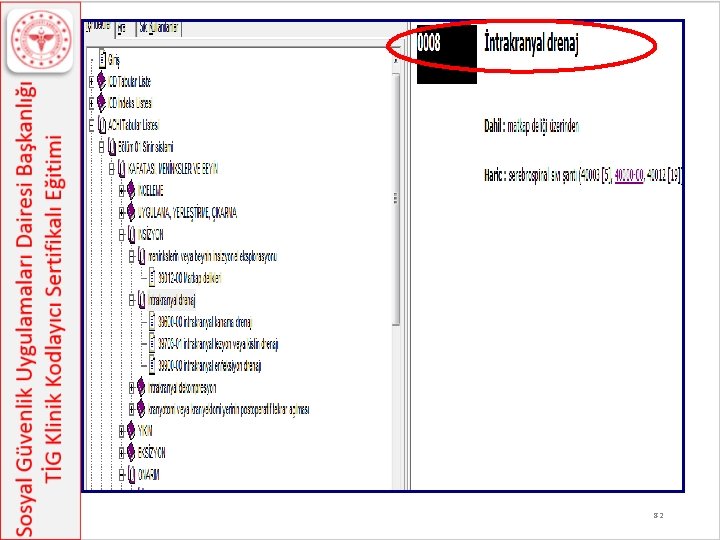
Task: Open the middle tab of the navigation pane
Action: pos(125,28)
